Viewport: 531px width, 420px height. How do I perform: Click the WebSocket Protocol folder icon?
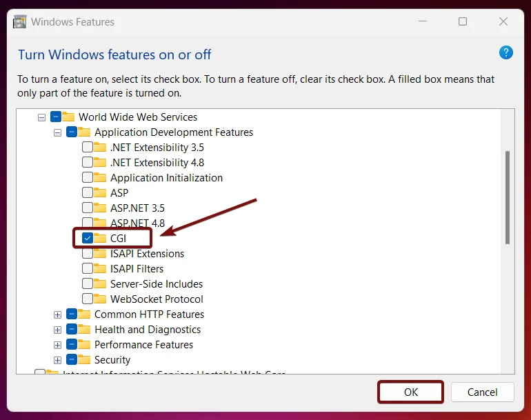(x=100, y=299)
